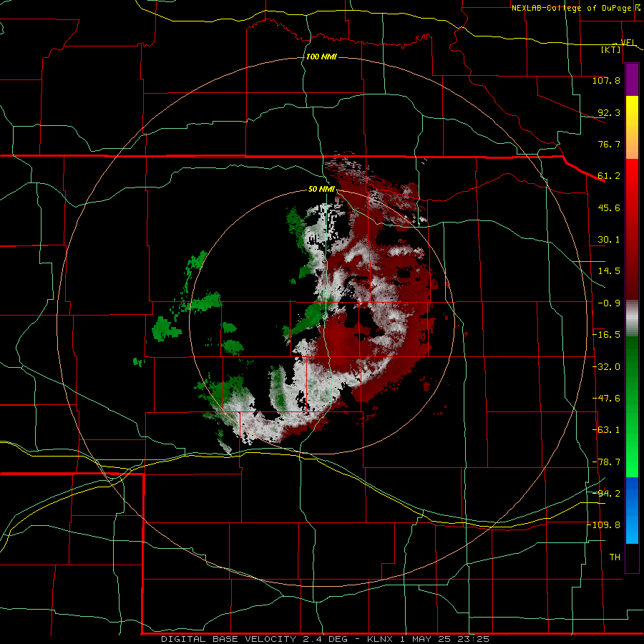Click the 61.2 value on the velocity scale
Screen dimensions: 644x644
pos(609,176)
